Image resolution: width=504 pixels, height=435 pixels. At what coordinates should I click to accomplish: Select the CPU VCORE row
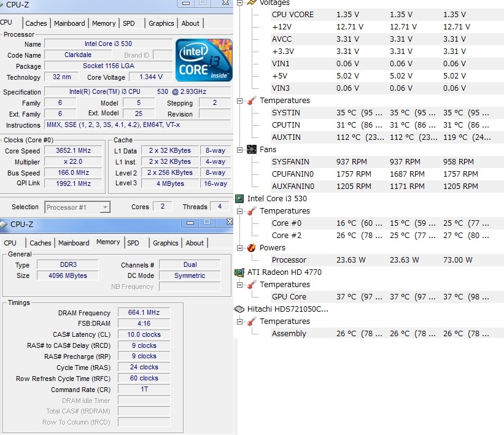(387, 15)
